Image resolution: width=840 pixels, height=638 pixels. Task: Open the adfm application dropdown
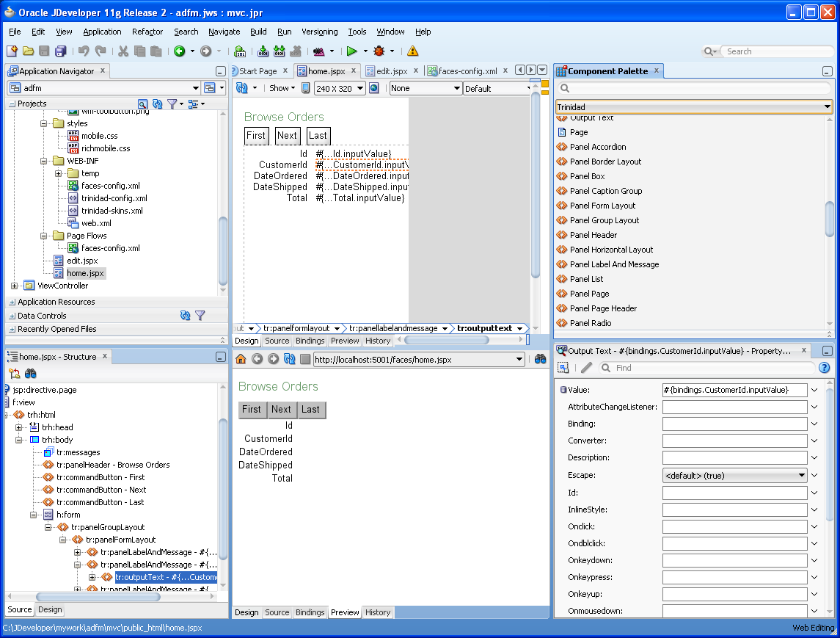coord(196,88)
